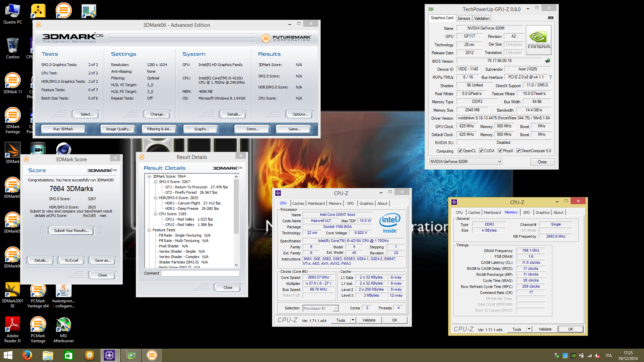This screenshot has width=644, height=362.
Task: Open the hwbotprime desktop shortcut
Action: click(63, 290)
